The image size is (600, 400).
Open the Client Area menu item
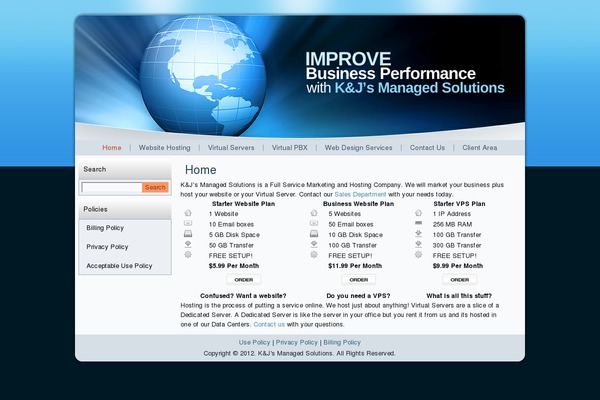click(x=480, y=148)
